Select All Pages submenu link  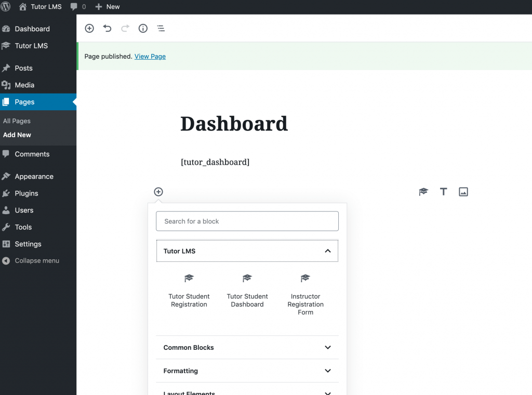(x=17, y=121)
